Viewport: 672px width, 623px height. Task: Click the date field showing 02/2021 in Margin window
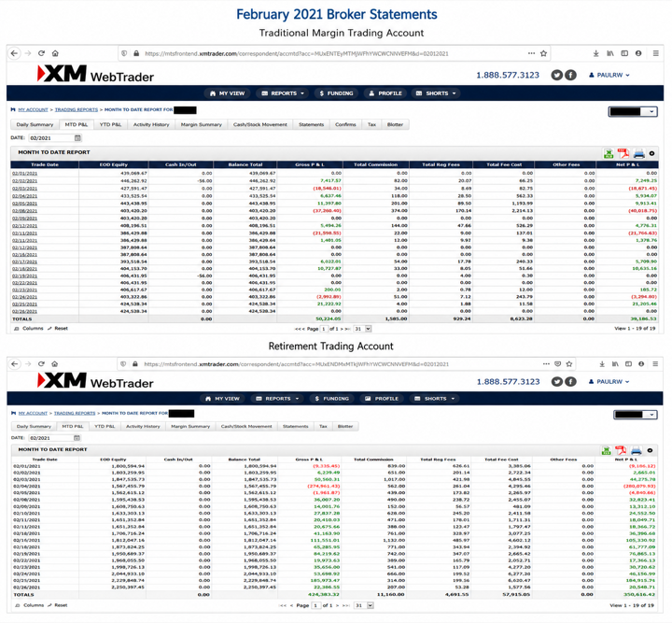click(x=51, y=138)
